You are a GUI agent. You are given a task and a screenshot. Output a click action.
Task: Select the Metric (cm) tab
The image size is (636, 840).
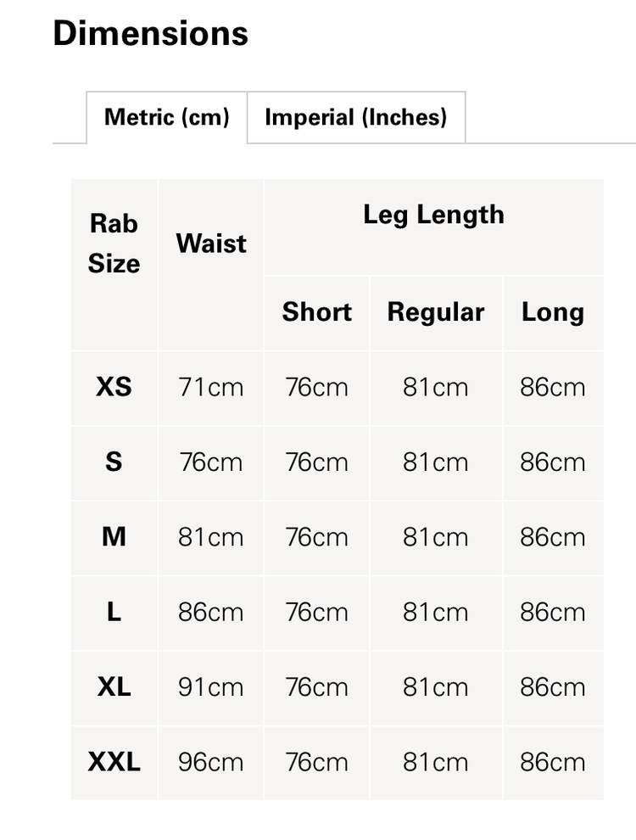pyautogui.click(x=166, y=117)
